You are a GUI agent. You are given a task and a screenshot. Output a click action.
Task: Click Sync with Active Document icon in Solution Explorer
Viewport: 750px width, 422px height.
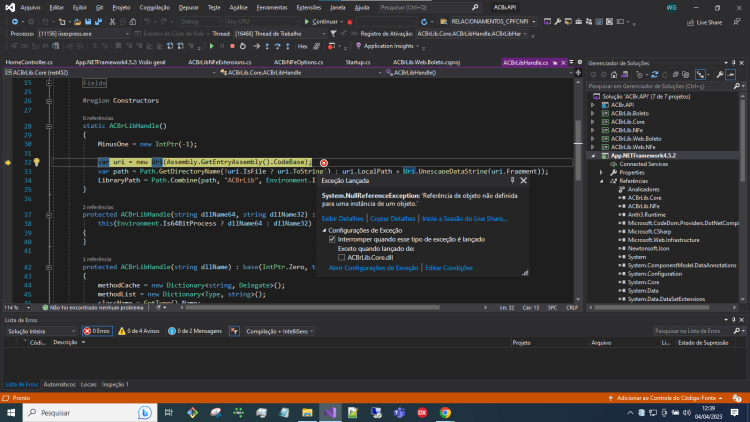click(x=655, y=75)
